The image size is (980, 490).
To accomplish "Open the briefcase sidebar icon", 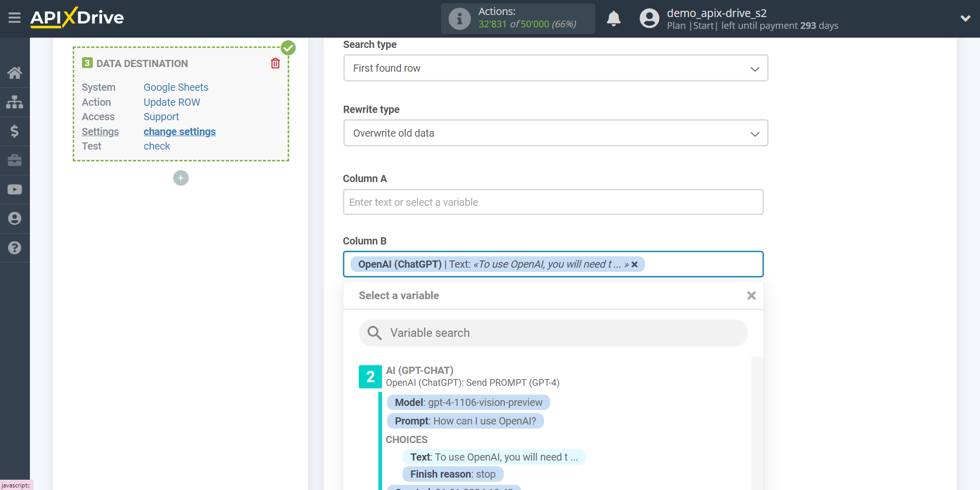I will 14,160.
